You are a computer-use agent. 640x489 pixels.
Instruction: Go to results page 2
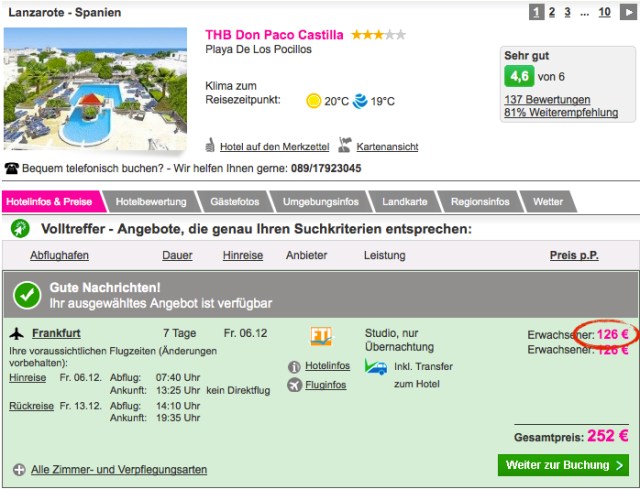point(552,12)
